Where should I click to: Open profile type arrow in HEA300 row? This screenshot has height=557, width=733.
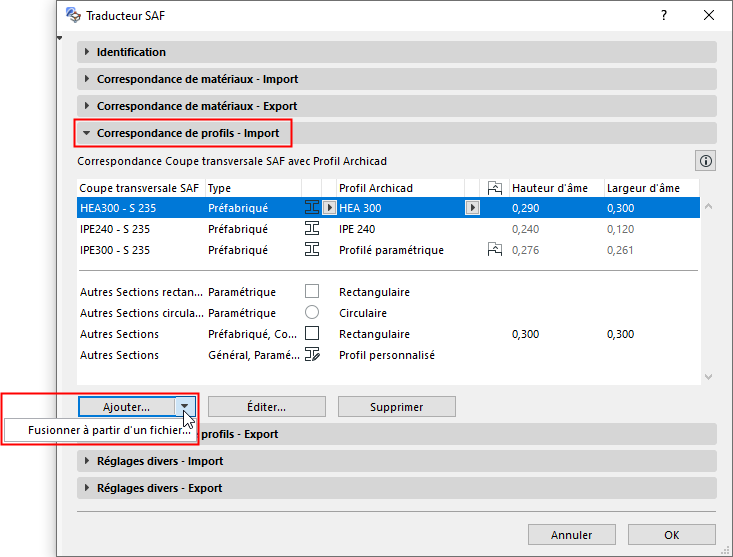click(x=330, y=207)
